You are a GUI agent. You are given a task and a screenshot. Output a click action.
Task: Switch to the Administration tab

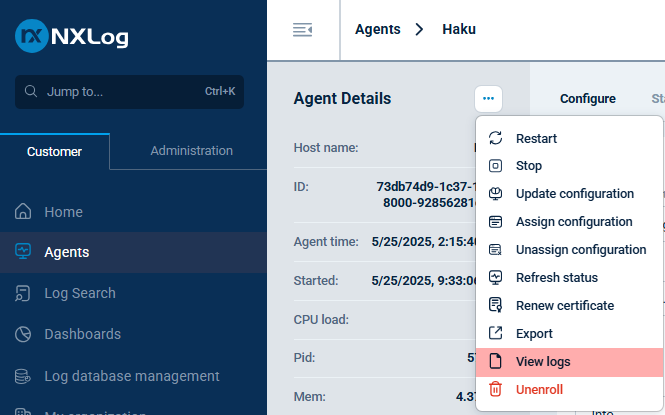[191, 151]
